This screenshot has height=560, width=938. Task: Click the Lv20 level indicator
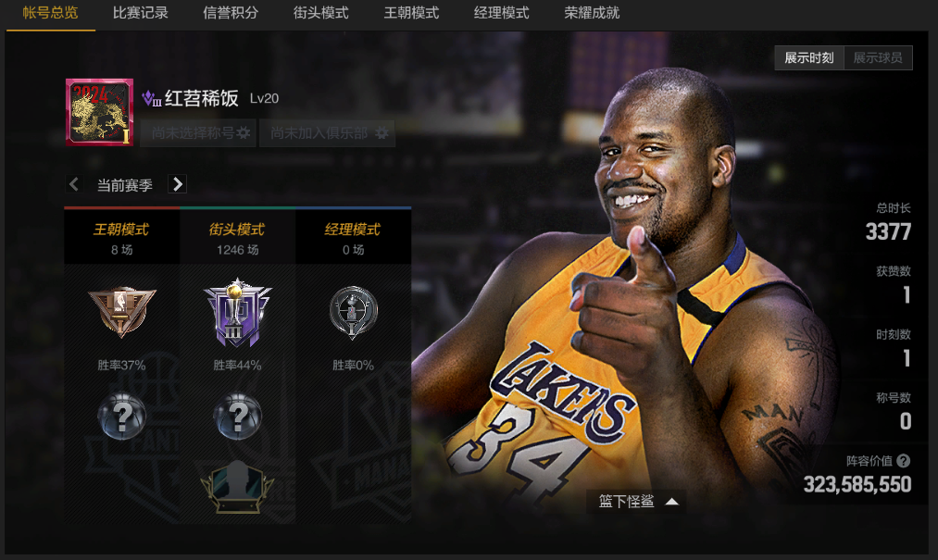264,99
